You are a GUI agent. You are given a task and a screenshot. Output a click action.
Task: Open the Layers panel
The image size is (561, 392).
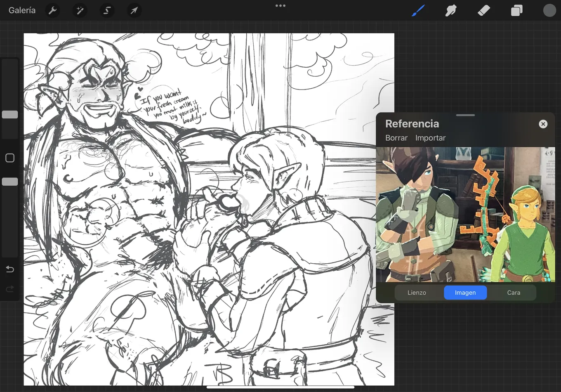(x=516, y=10)
